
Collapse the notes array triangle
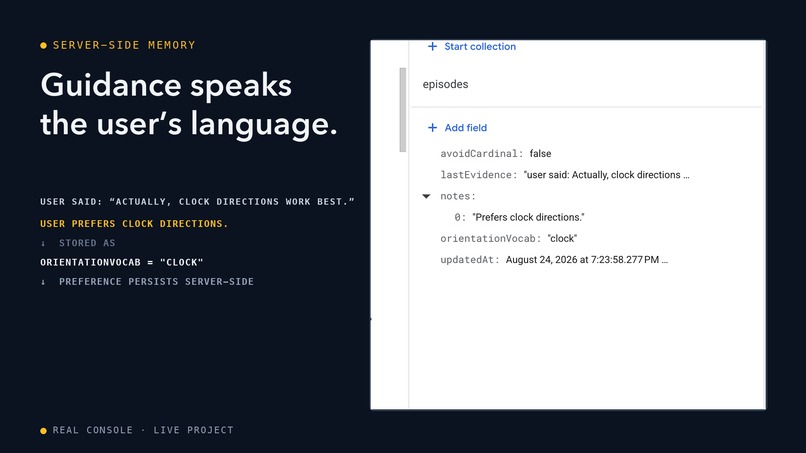tap(426, 196)
